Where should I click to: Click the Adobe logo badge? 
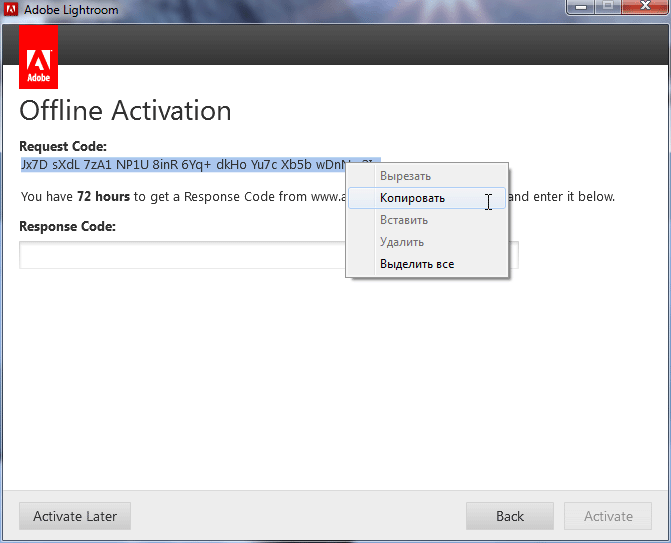[39, 56]
